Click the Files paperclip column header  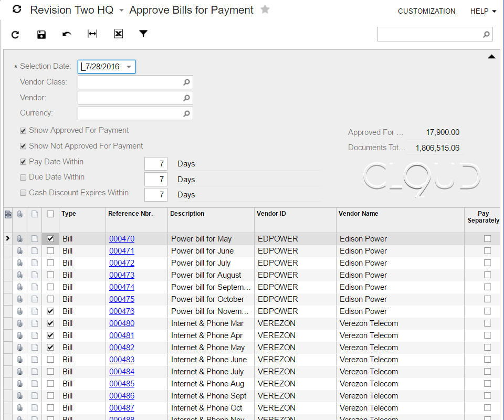[x=20, y=214]
